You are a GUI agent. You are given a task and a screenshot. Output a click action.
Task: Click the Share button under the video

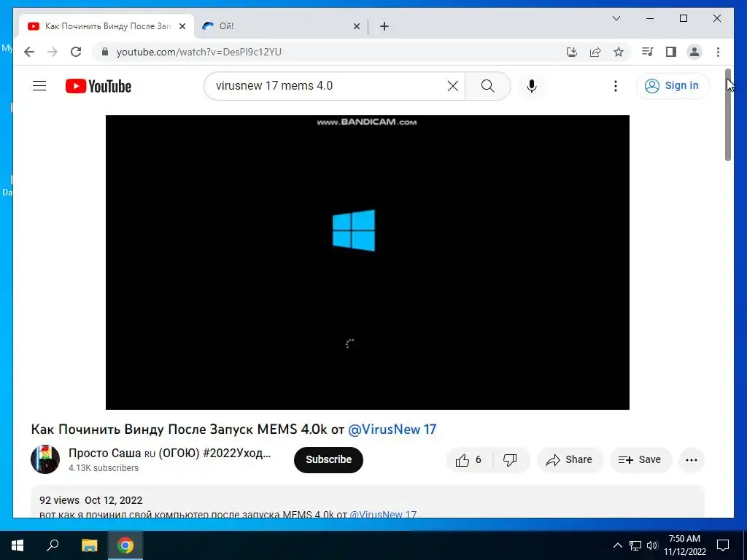569,459
